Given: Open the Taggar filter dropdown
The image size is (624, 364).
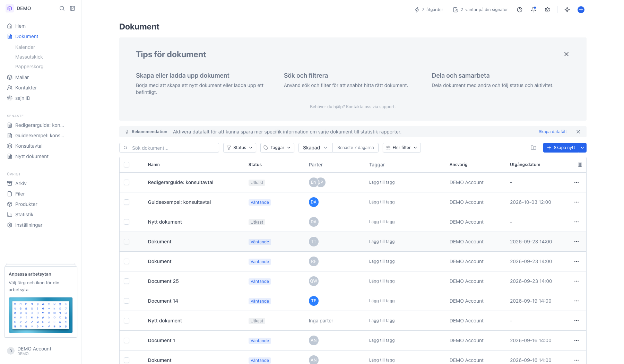Looking at the screenshot, I should (277, 148).
